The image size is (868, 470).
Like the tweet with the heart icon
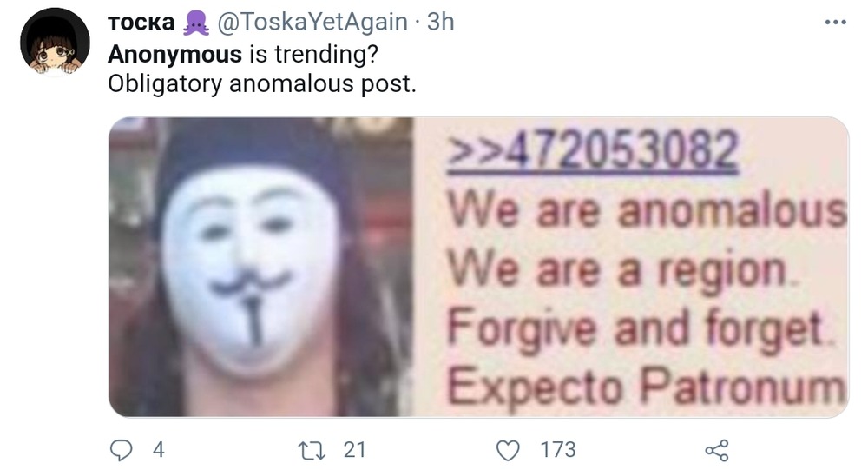(x=508, y=450)
